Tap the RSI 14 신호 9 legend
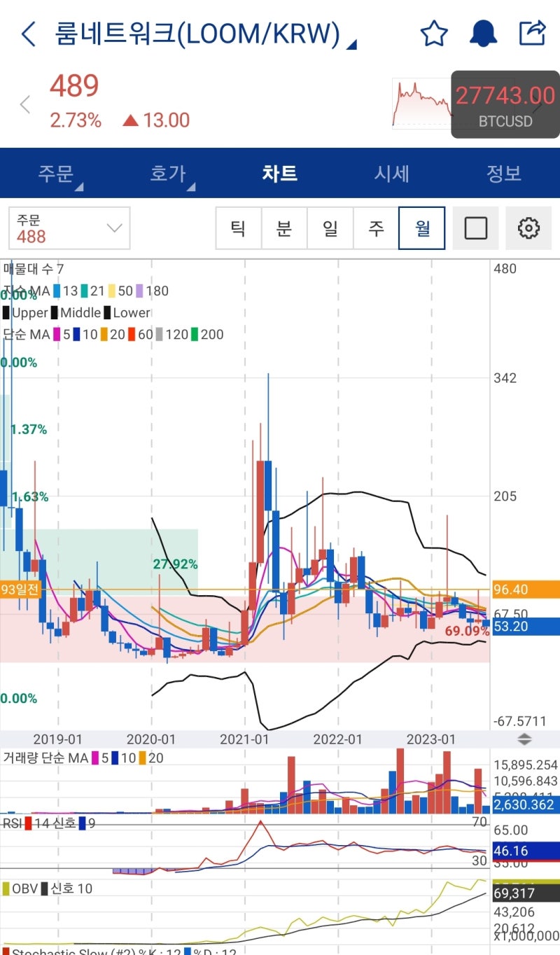560x955 pixels. click(49, 823)
